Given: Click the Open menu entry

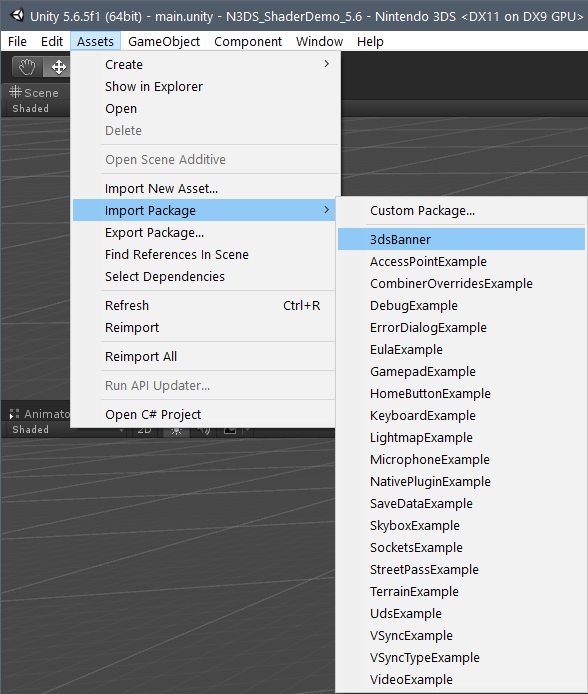Looking at the screenshot, I should [x=205, y=109].
